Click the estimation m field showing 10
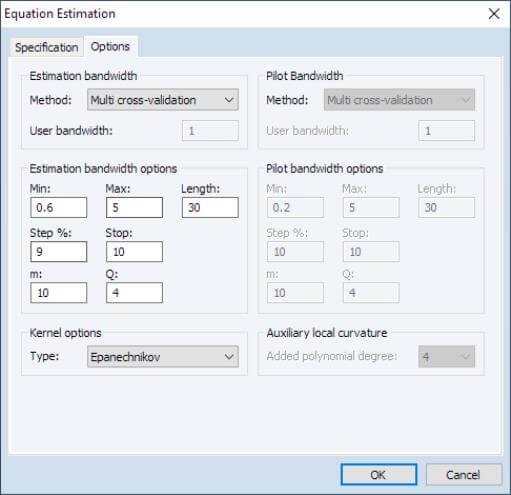 pyautogui.click(x=59, y=293)
